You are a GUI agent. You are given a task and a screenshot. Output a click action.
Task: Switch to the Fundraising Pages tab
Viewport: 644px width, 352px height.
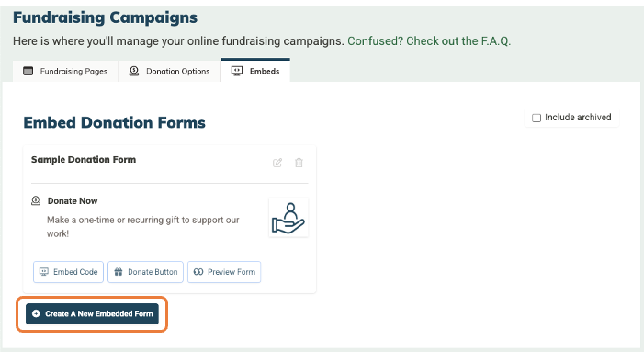(x=65, y=71)
